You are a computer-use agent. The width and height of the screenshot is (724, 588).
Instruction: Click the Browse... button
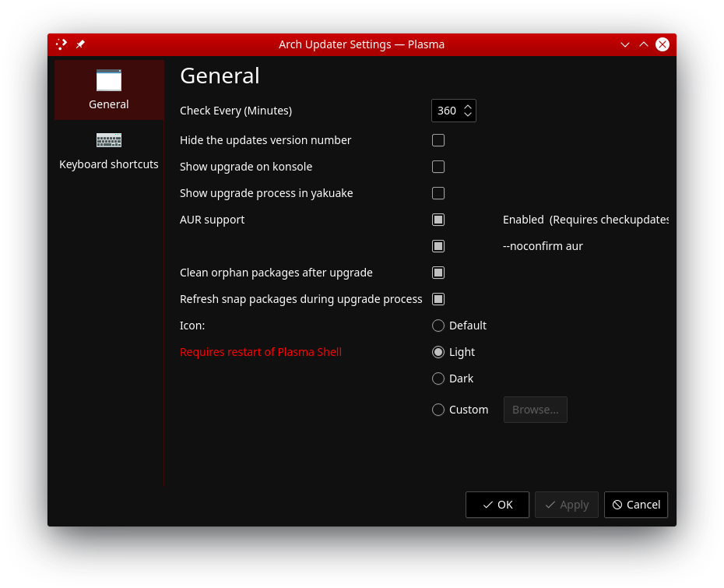point(535,410)
